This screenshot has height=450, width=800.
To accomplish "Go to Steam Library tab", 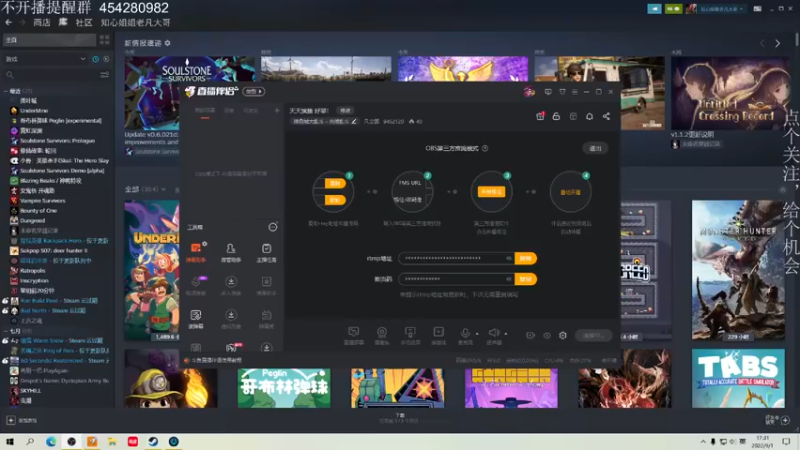I will pos(63,22).
